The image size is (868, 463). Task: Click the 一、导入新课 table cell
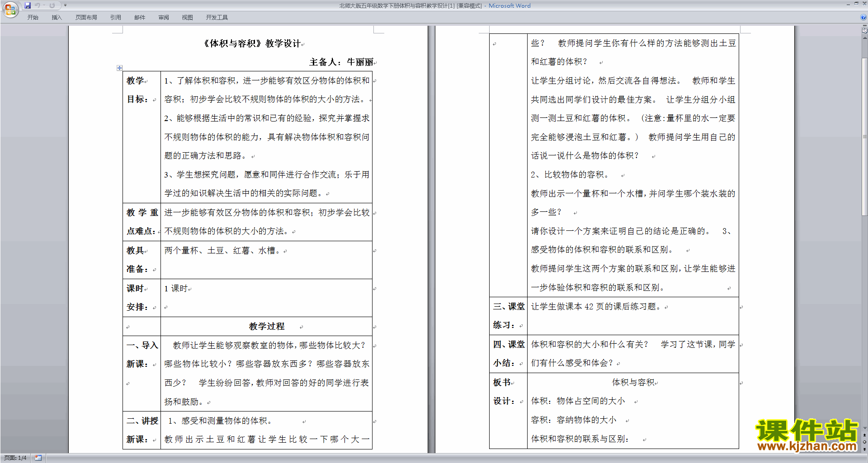point(142,373)
